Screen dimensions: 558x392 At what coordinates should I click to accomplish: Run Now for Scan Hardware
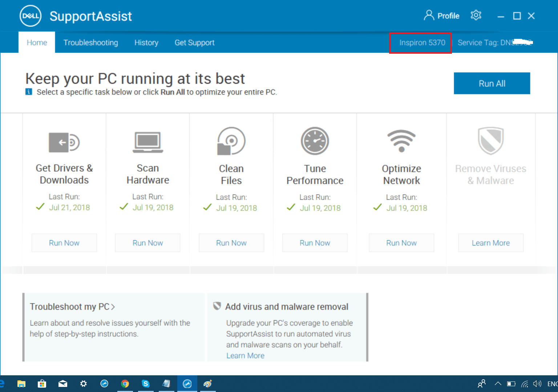click(x=148, y=243)
